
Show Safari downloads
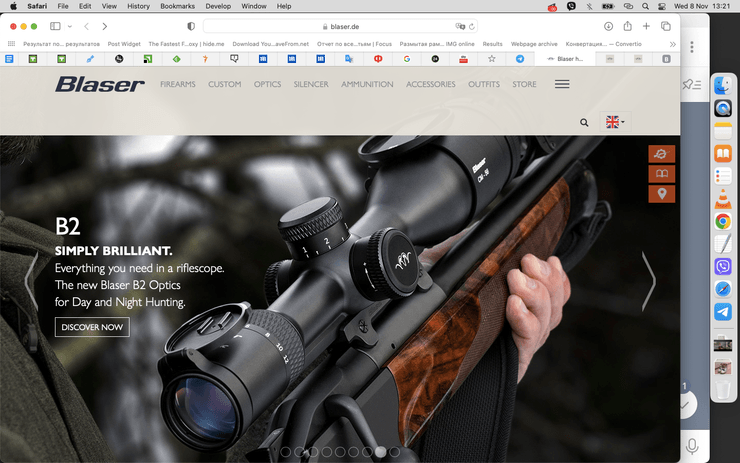608,26
